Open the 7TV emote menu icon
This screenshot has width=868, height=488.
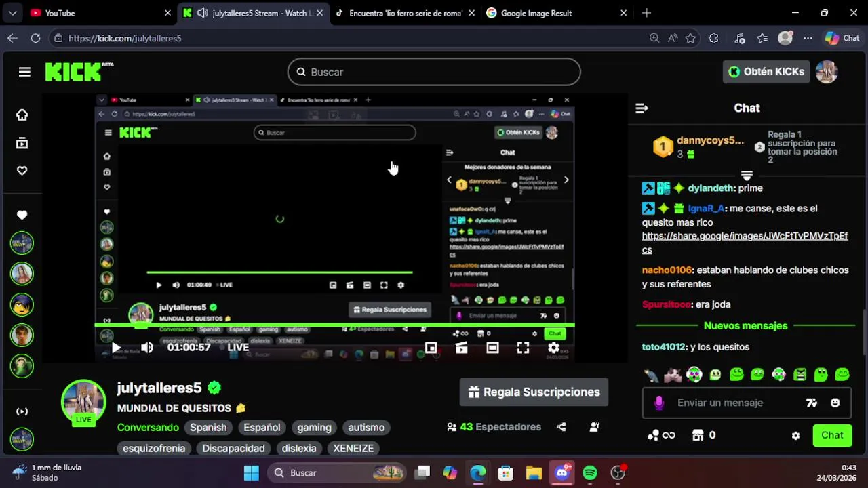point(811,403)
